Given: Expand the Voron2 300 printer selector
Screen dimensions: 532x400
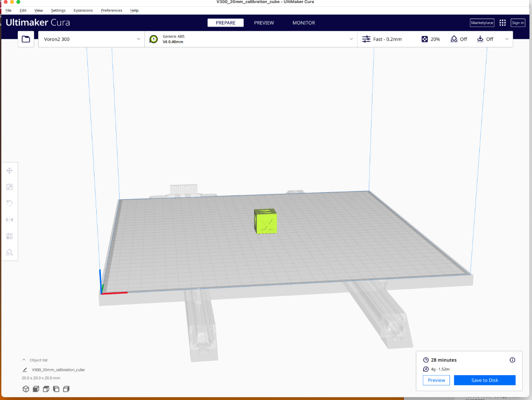Looking at the screenshot, I should (92, 39).
